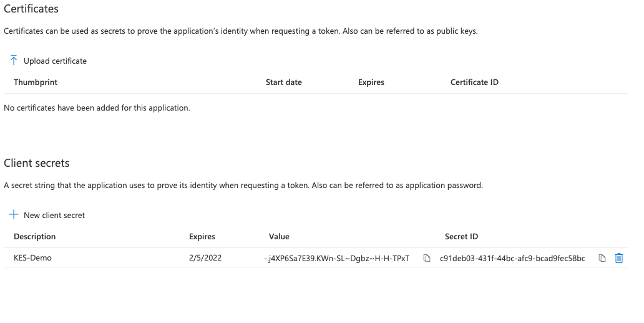Click the Upload certificate label
This screenshot has width=644, height=323.
pos(55,61)
